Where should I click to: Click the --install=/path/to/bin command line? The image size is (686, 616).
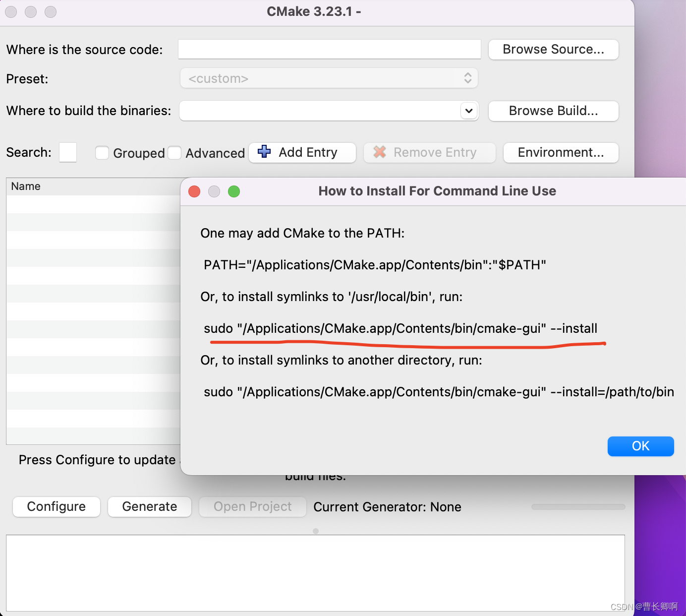(439, 392)
